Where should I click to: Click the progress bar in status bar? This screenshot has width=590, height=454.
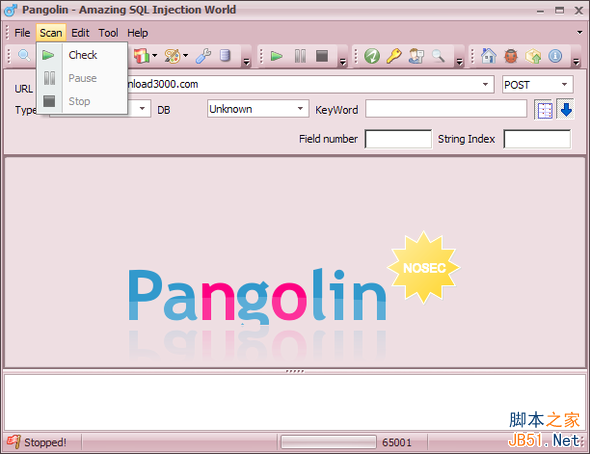tap(328, 442)
